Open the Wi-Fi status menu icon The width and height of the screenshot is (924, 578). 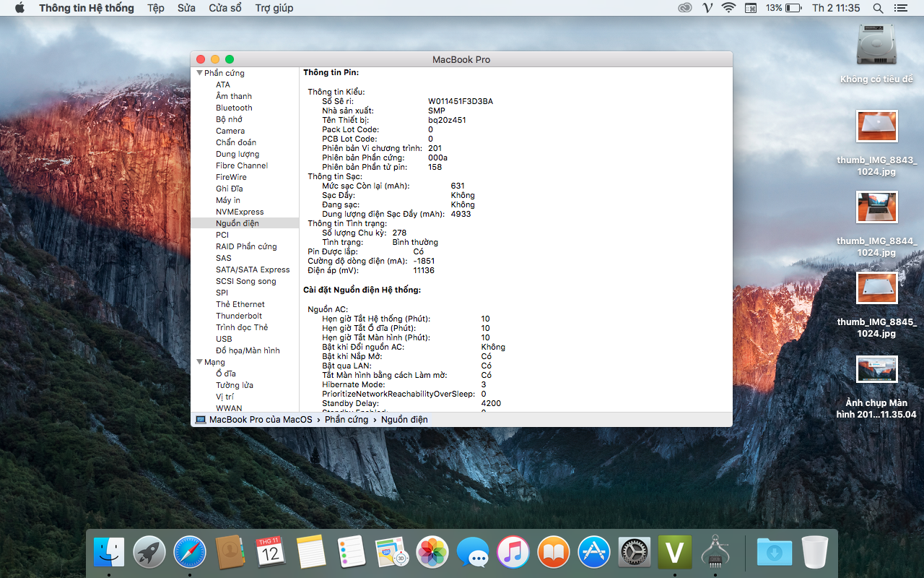[728, 8]
